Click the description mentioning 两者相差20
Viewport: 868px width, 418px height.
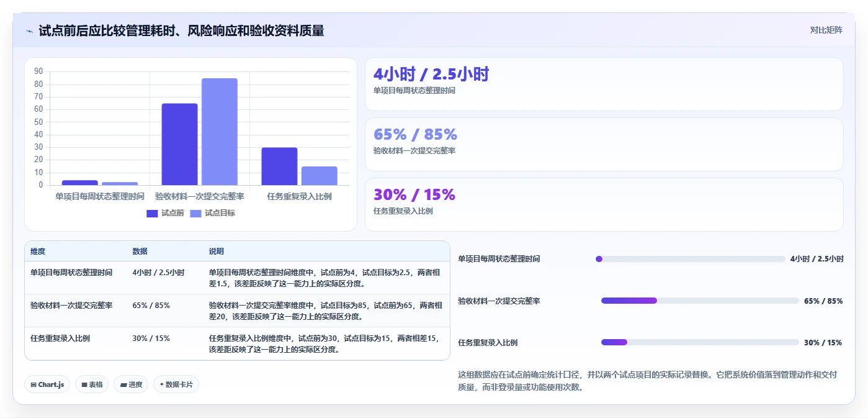[326, 311]
